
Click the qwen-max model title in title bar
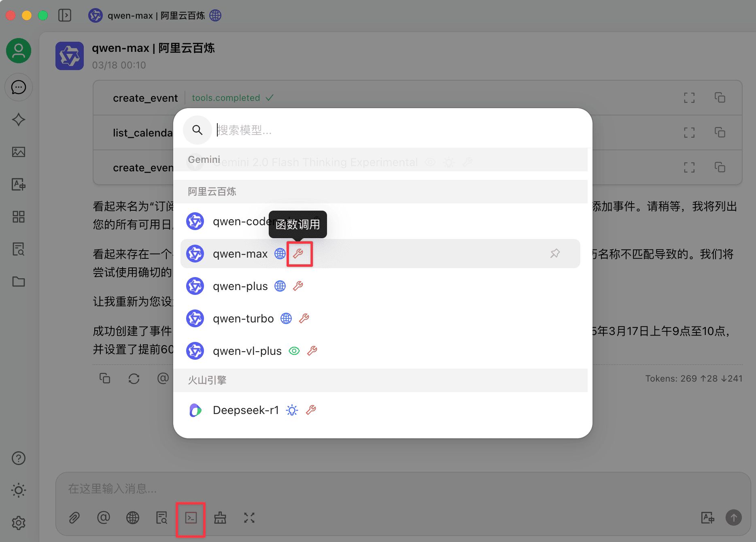(x=156, y=15)
